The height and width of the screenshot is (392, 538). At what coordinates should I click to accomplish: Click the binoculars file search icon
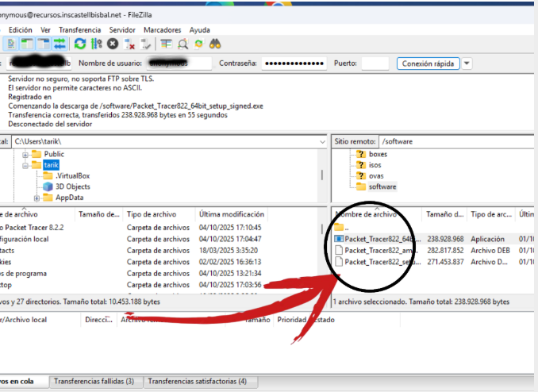pos(214,44)
